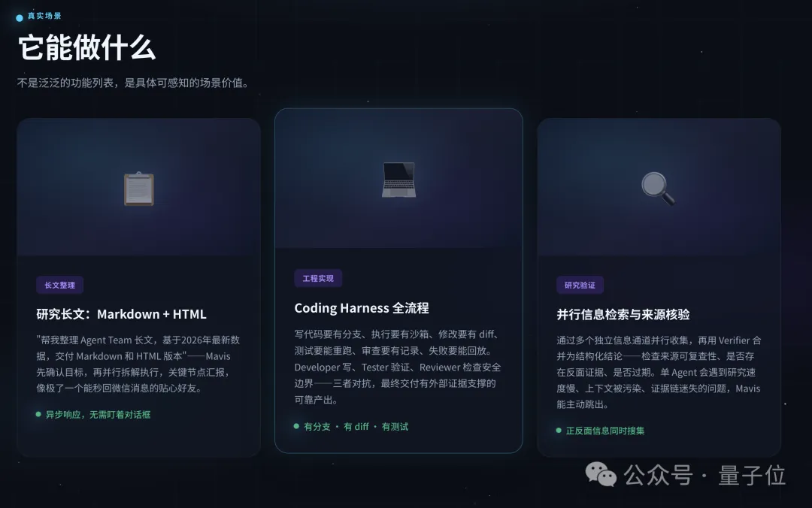Click the magnifying glass icon
The width and height of the screenshot is (812, 508).
pos(658,189)
